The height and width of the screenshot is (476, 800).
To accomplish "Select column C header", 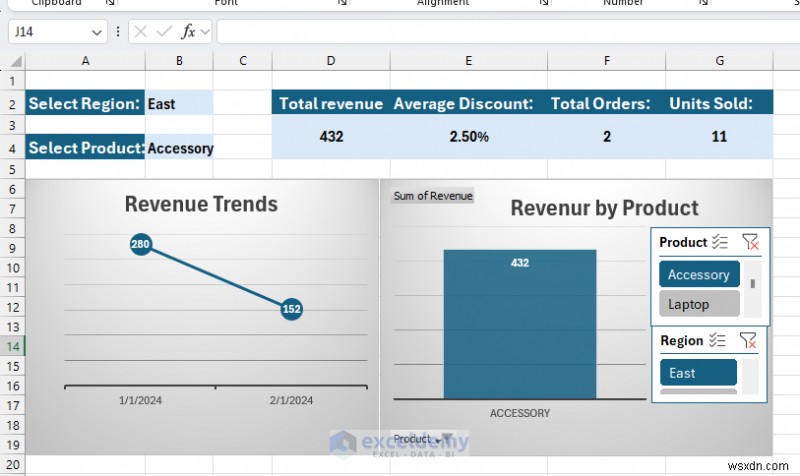I will [x=242, y=61].
